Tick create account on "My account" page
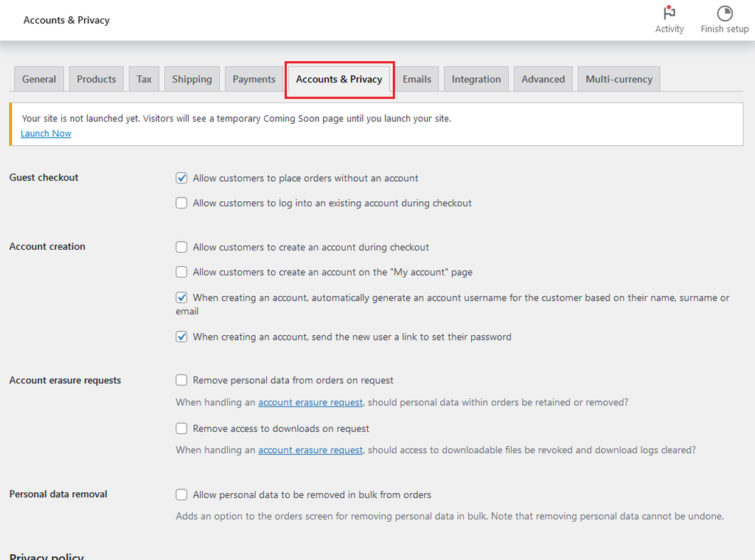Viewport: 755px width, 560px height. (181, 273)
